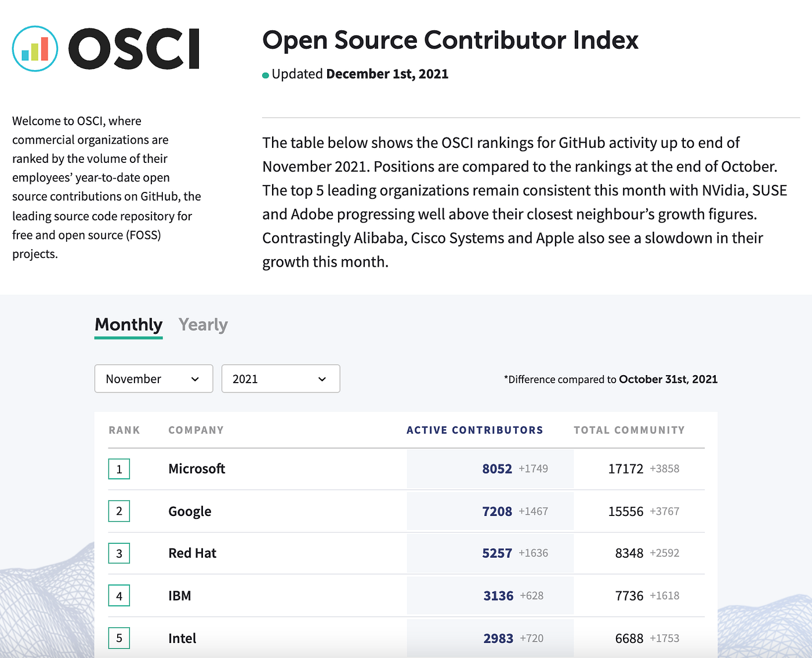812x658 pixels.
Task: Click the Open Source Contributor Index heading
Action: tap(450, 41)
